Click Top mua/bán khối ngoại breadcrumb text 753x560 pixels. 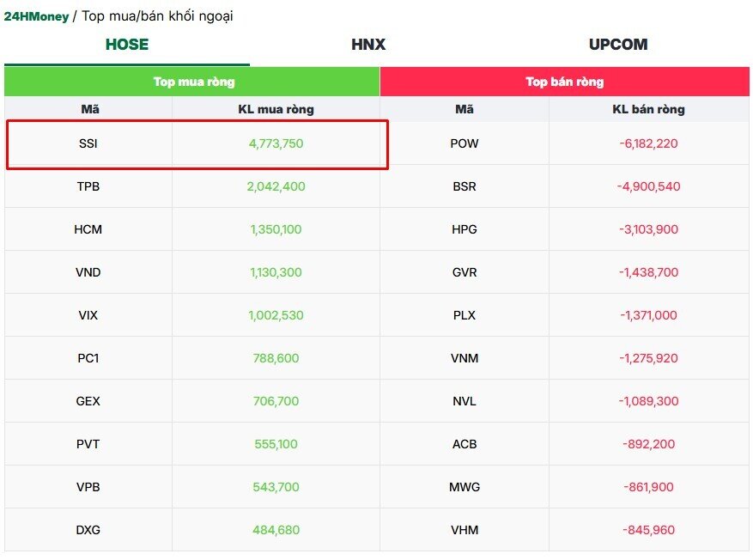coord(157,16)
